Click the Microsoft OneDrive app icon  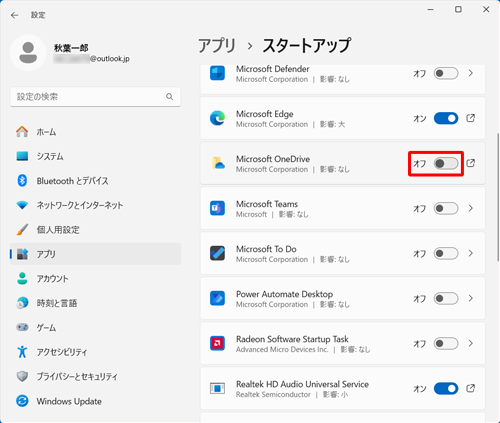218,163
